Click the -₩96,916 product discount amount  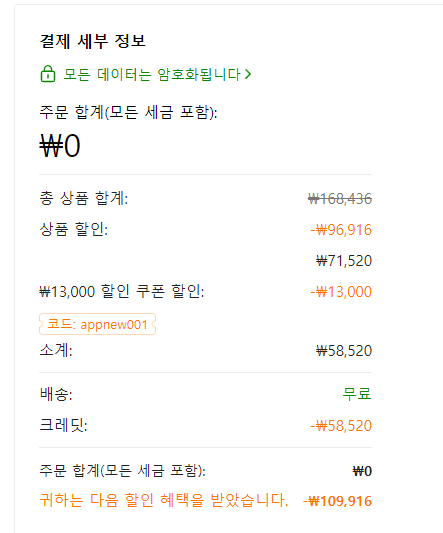pyautogui.click(x=341, y=230)
